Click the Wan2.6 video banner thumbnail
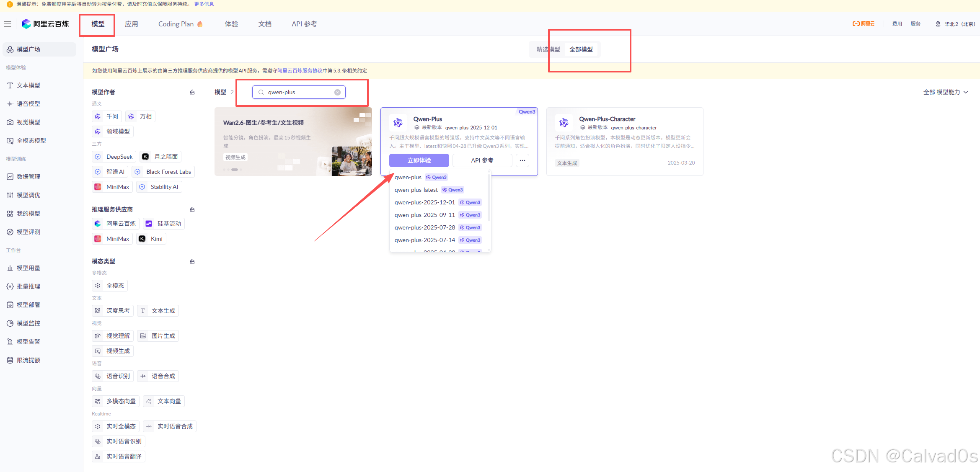The height and width of the screenshot is (472, 980). pyautogui.click(x=351, y=161)
